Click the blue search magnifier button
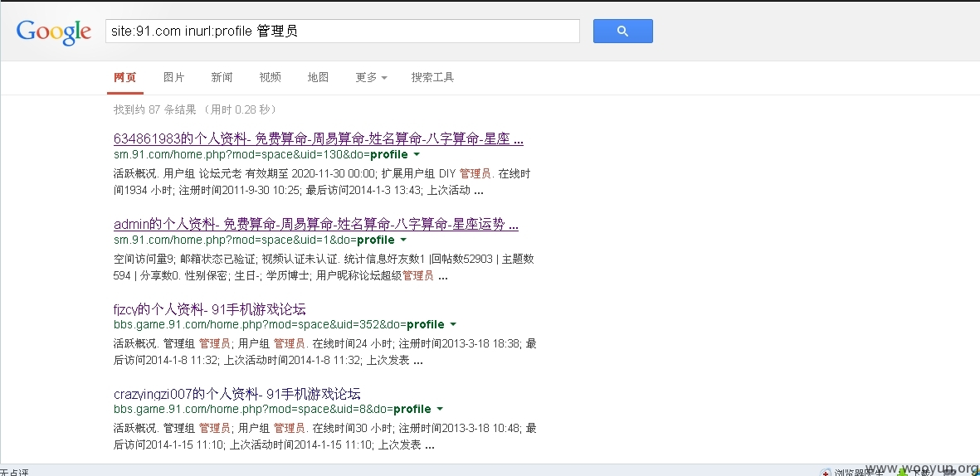The height and width of the screenshot is (476, 980). (622, 32)
